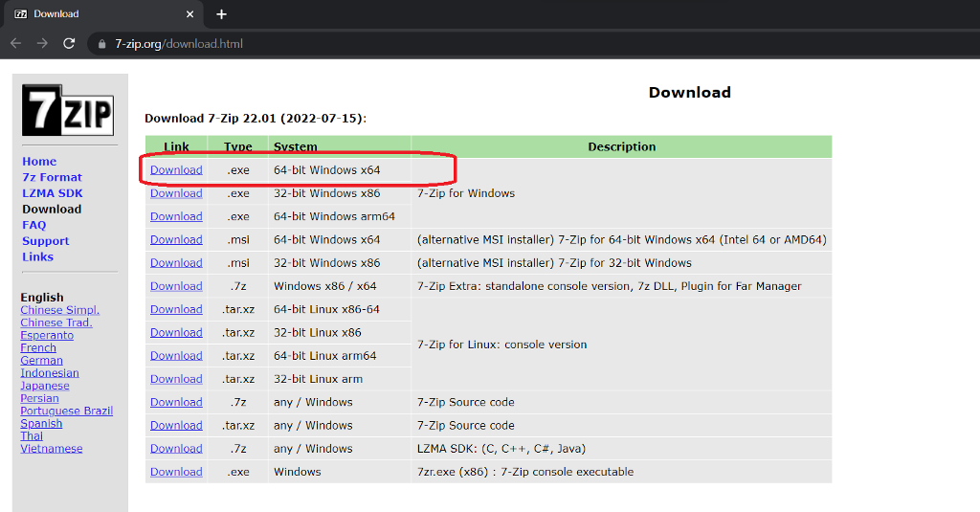Switch language to Portuguese Brazil
The width and height of the screenshot is (980, 512).
(x=67, y=411)
